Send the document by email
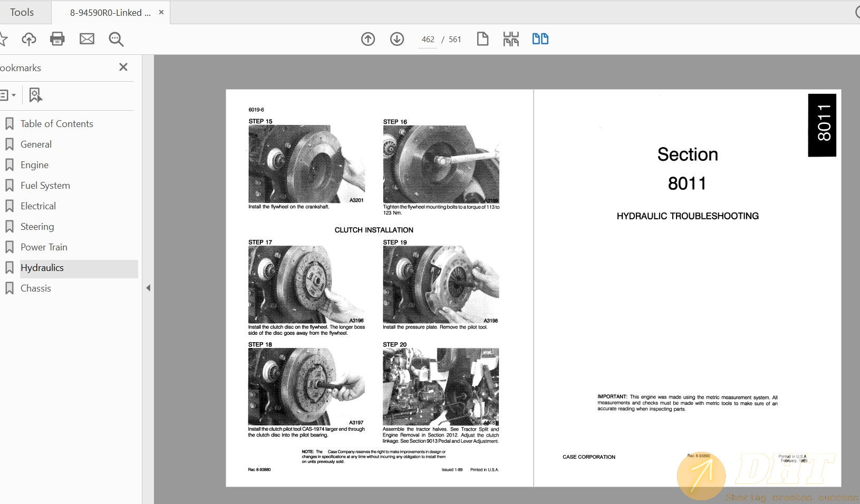 point(87,38)
